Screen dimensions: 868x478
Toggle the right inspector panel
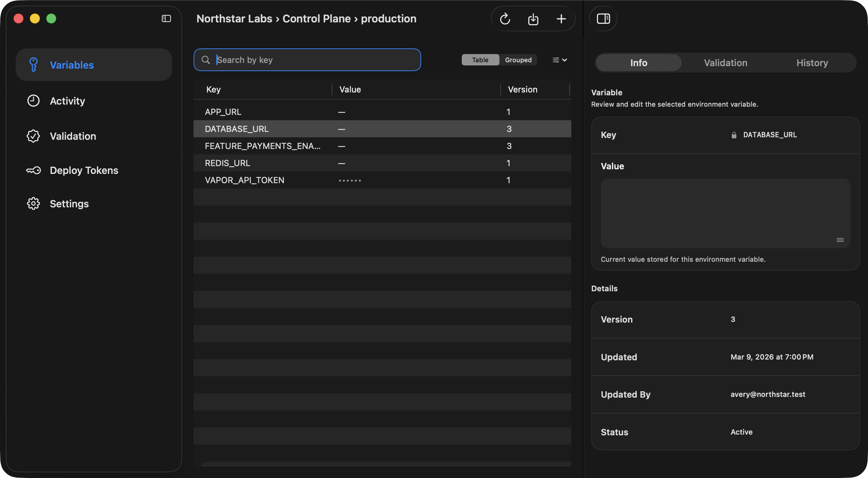click(603, 18)
